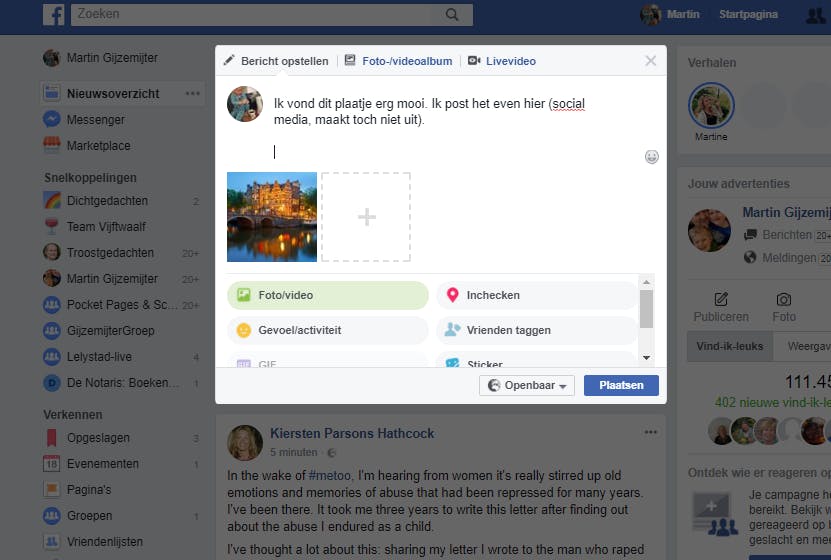
Task: Open the Messenger icon in left sidebar
Action: (51, 119)
